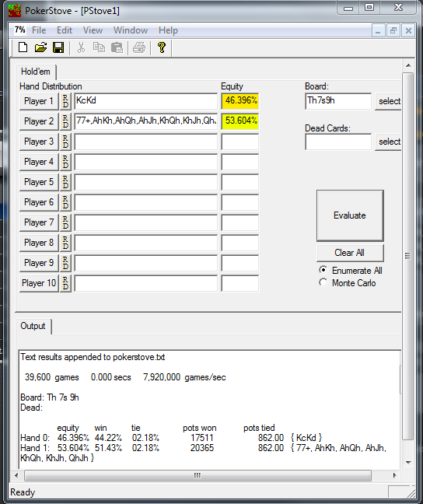Click the Paste clipboard toolbar icon
The height and width of the screenshot is (504, 423).
[x=117, y=47]
